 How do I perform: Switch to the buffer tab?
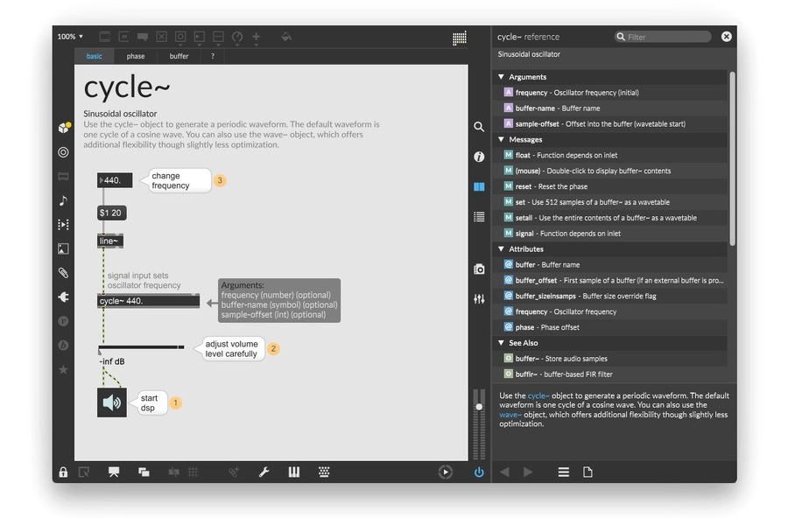179,56
